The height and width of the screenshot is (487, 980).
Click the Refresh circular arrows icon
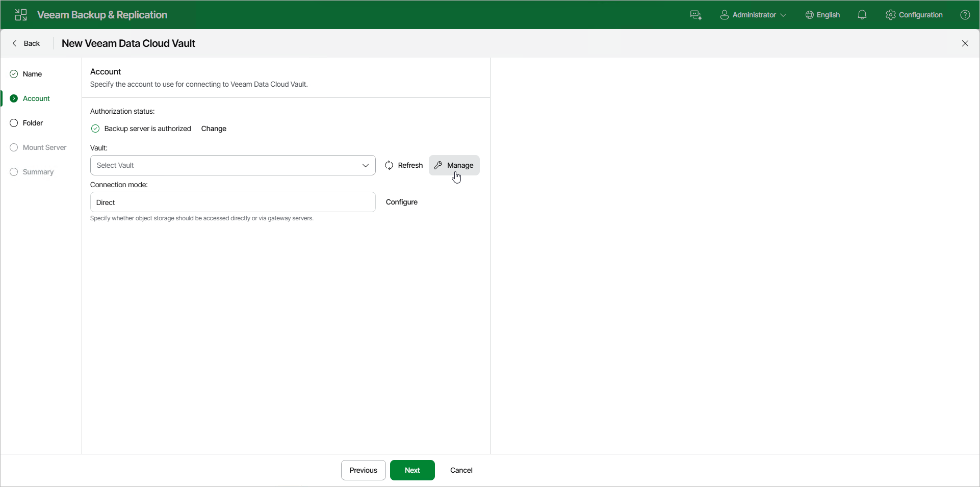[389, 165]
